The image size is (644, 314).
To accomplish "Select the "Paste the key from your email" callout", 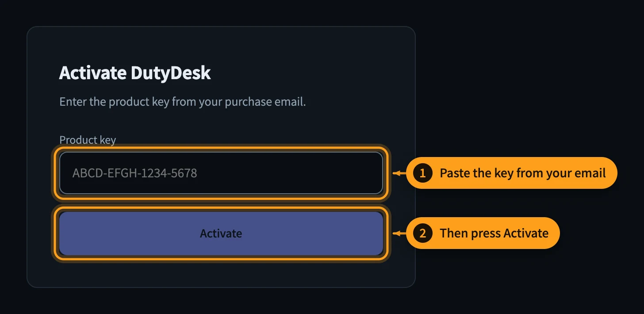I will (x=511, y=173).
